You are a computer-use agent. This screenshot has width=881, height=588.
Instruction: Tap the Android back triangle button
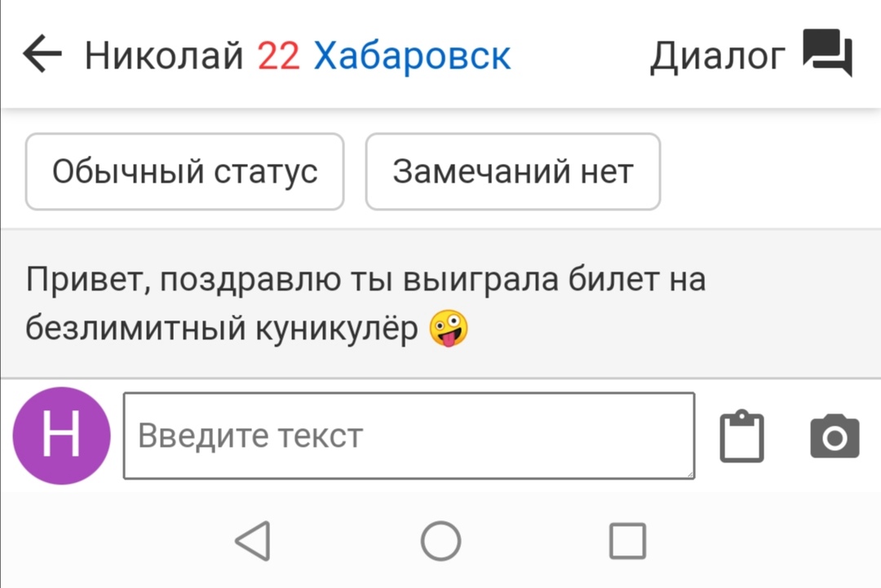click(254, 541)
